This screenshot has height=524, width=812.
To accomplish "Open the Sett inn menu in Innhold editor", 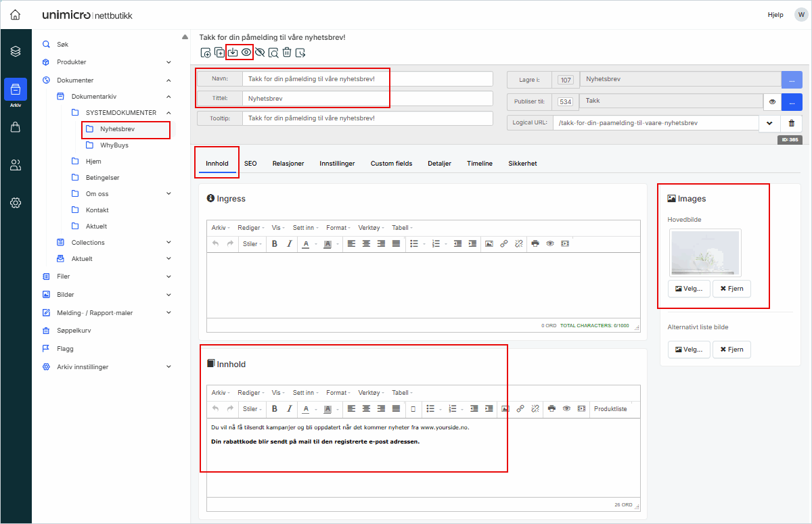I will coord(302,393).
